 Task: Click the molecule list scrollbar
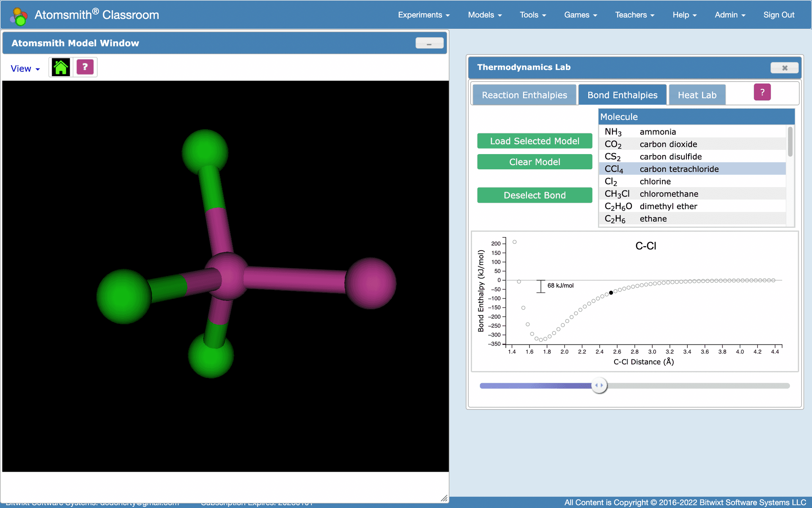pos(790,142)
